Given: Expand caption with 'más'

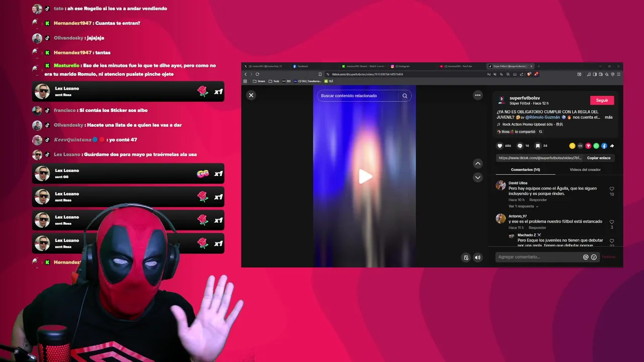Looking at the screenshot, I should 609,117.
